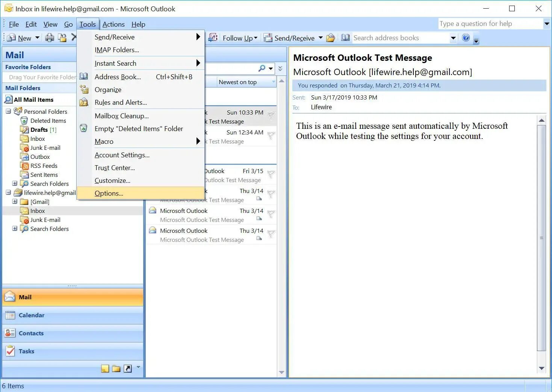
Task: Click the Empty Deleted Items trash icon
Action: tap(84, 128)
